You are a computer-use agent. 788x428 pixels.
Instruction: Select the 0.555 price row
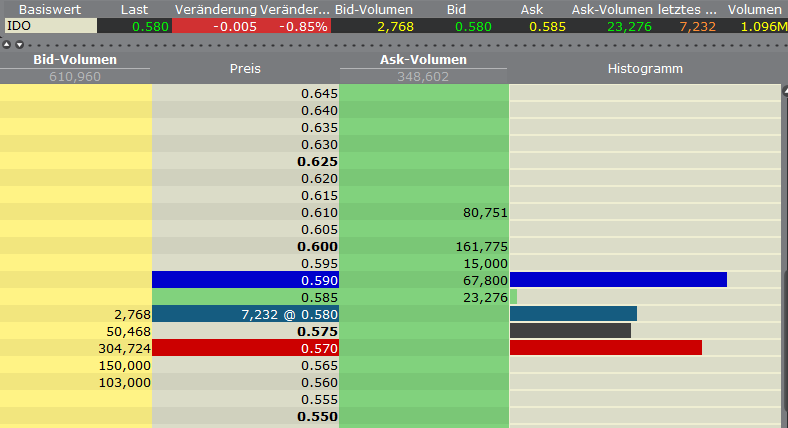246,399
